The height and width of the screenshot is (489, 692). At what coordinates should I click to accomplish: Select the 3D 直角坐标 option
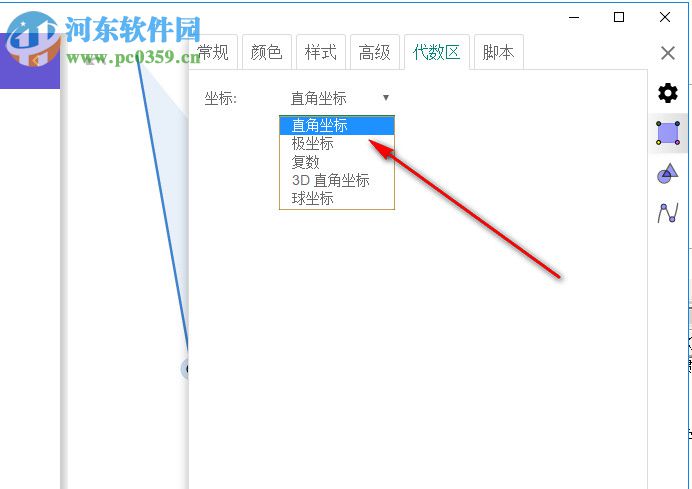(337, 180)
